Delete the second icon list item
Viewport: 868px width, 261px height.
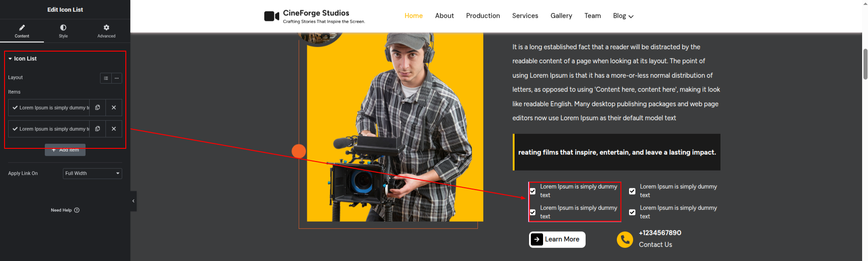click(114, 129)
